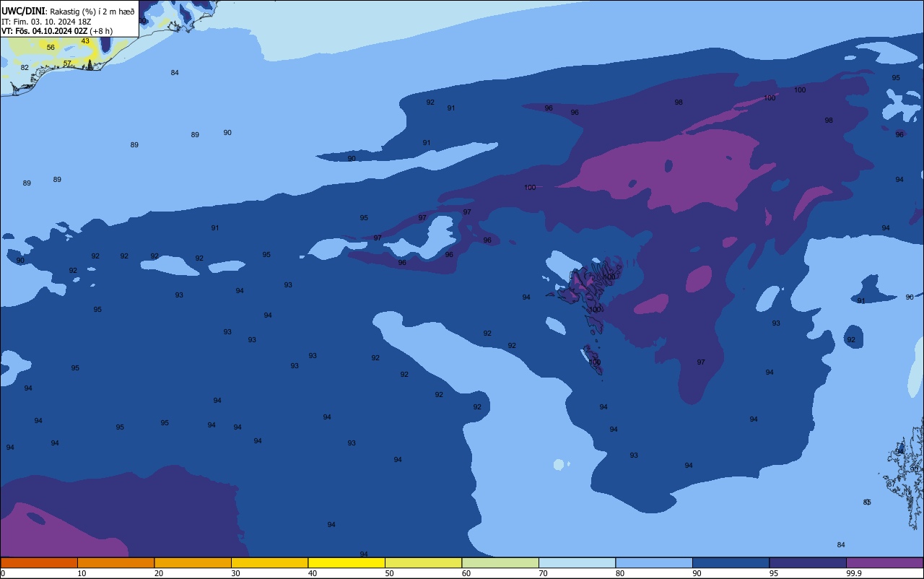
Task: Click the bright yellow 40–50 legend swatch
Action: tap(346, 562)
